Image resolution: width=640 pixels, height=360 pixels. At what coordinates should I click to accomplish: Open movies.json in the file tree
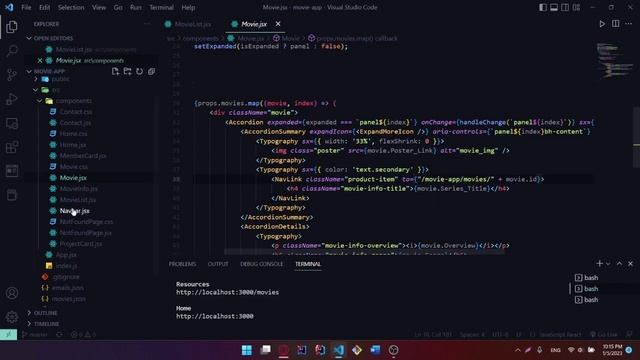pyautogui.click(x=69, y=299)
